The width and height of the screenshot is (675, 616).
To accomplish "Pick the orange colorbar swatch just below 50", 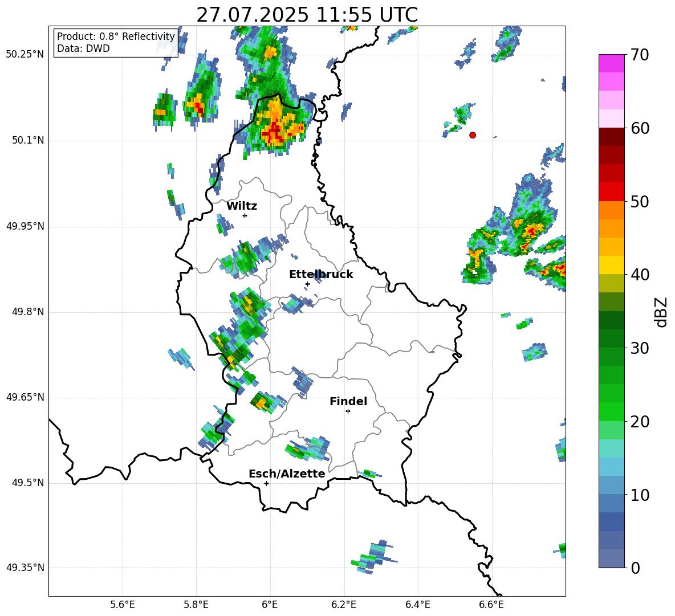I will [x=612, y=210].
